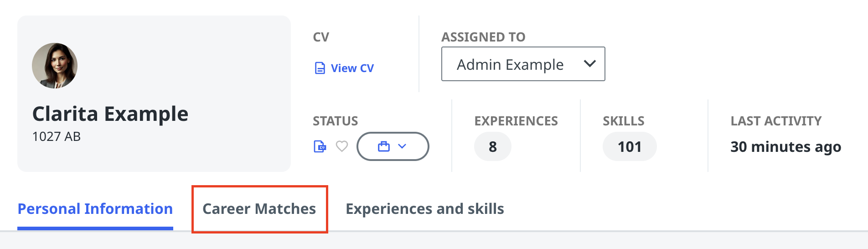
Task: Click the postal code 1027 AB
Action: click(57, 137)
